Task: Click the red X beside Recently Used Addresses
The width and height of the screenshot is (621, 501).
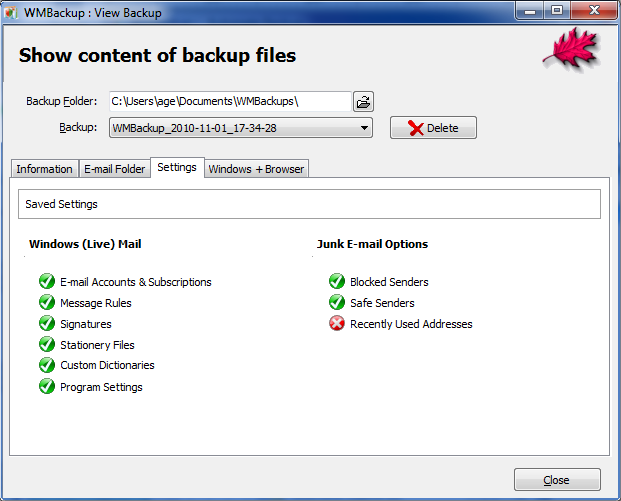Action: click(x=336, y=324)
